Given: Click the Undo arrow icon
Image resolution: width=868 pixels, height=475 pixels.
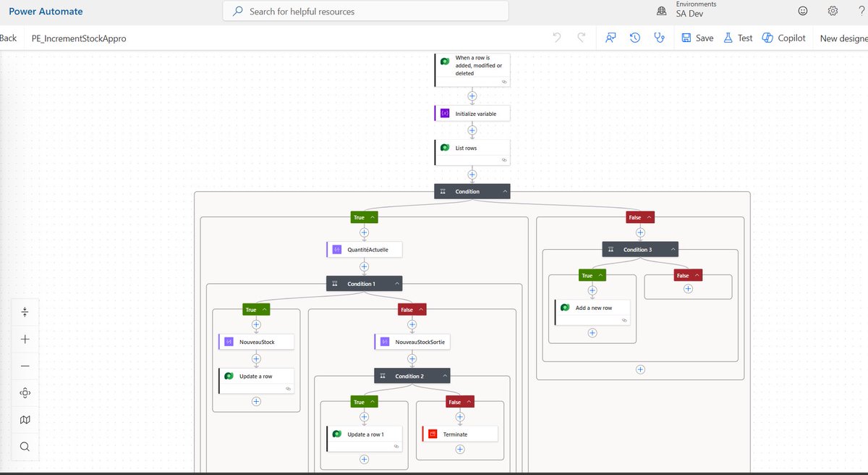Looking at the screenshot, I should tap(556, 38).
